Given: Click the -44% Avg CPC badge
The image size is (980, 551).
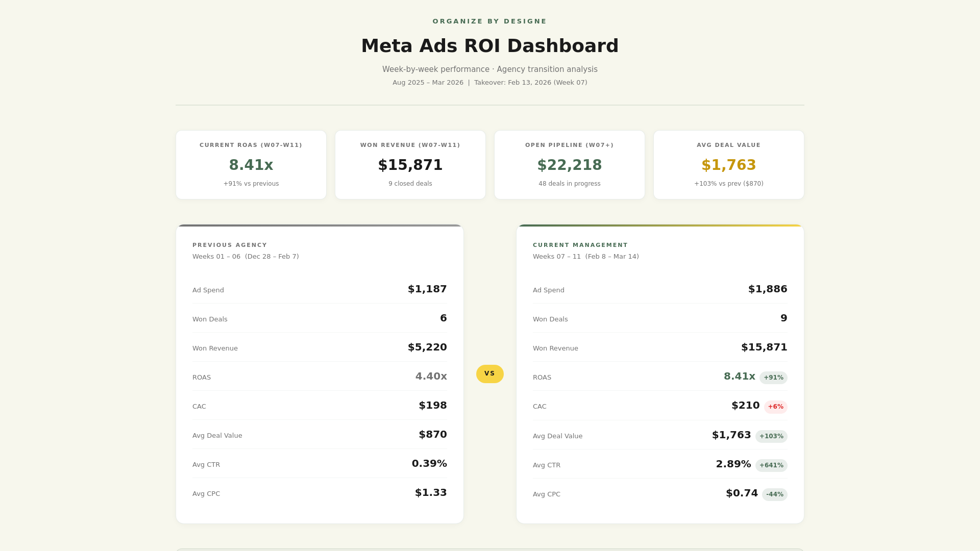Looking at the screenshot, I should coord(775,494).
